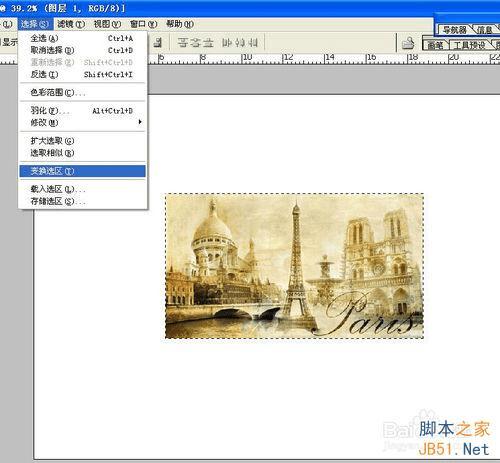Choose 全选 (A) from the Select menu

click(82, 38)
